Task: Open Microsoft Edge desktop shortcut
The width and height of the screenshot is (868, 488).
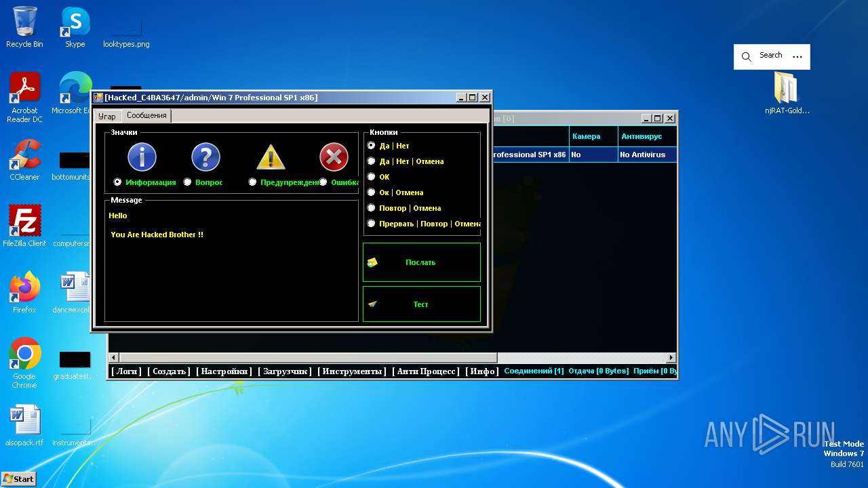Action: tap(73, 94)
